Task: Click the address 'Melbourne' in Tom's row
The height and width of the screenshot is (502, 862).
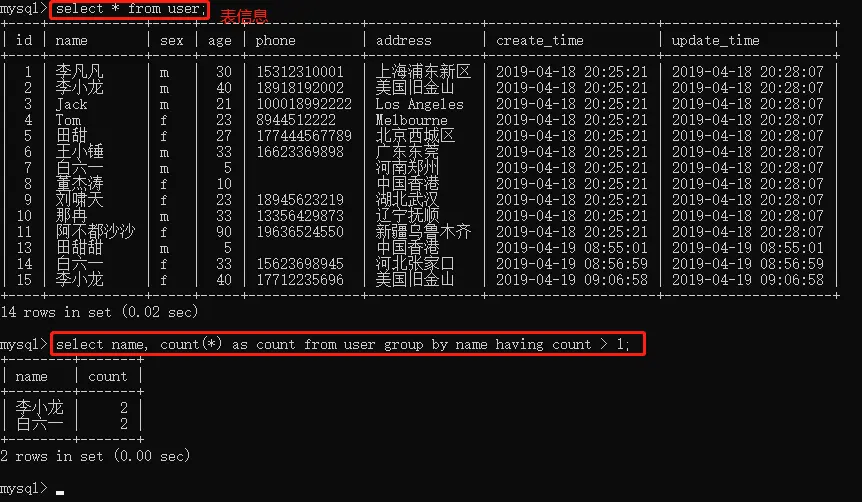Action: 411,120
